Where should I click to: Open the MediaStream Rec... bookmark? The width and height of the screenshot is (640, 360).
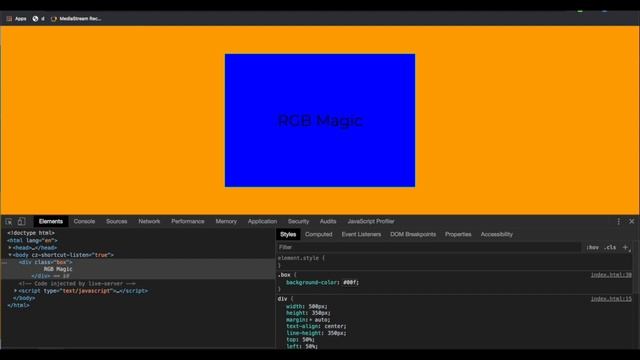[x=76, y=19]
